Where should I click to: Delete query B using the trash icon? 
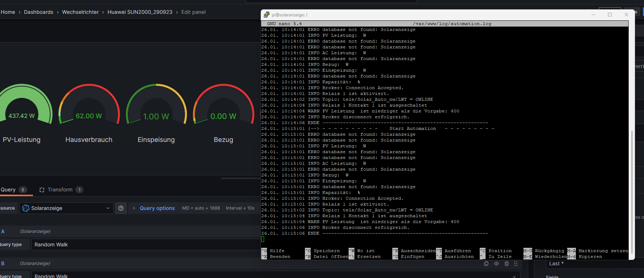(507, 263)
